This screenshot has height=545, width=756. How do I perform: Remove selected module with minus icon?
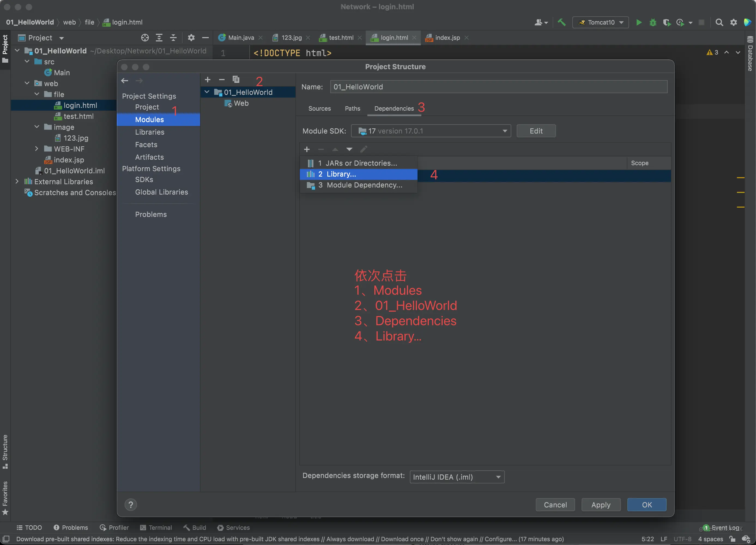pos(222,80)
